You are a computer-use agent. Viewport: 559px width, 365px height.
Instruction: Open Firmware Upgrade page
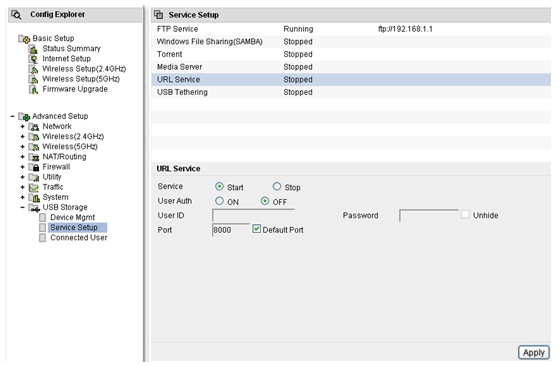coord(75,89)
